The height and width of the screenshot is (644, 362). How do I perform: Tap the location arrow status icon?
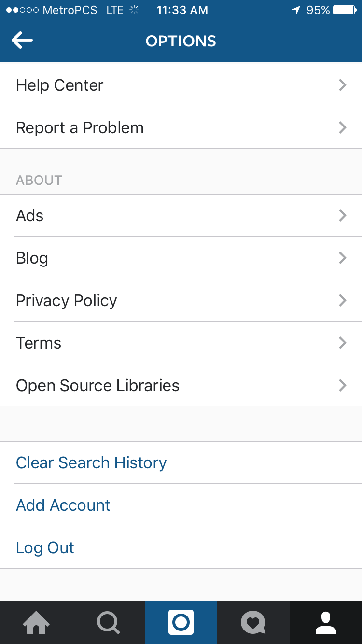pyautogui.click(x=296, y=10)
